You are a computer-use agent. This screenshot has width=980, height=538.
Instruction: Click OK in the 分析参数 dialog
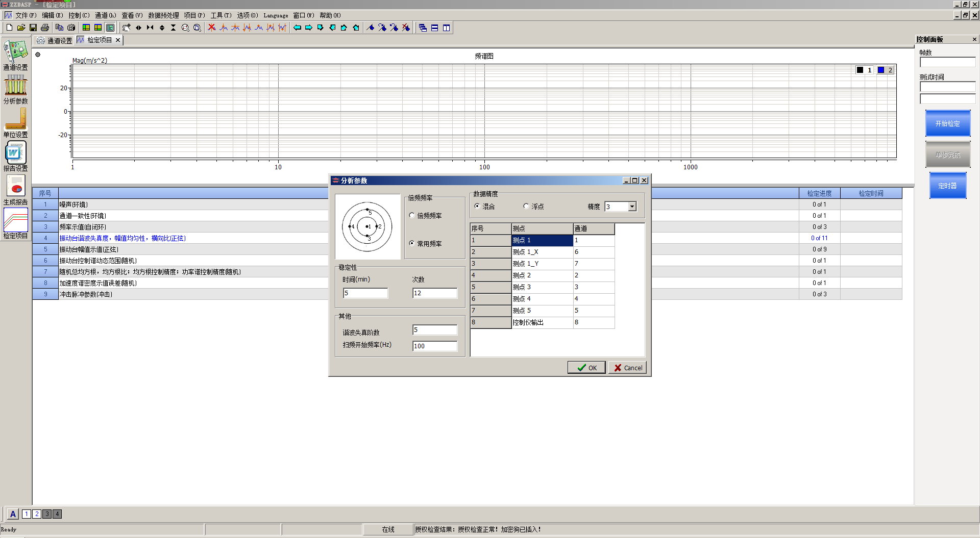(586, 368)
